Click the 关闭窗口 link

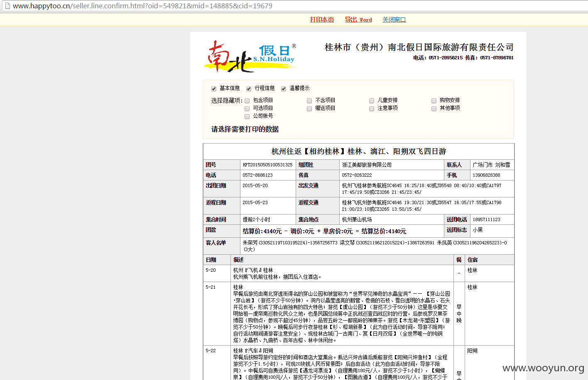(394, 19)
